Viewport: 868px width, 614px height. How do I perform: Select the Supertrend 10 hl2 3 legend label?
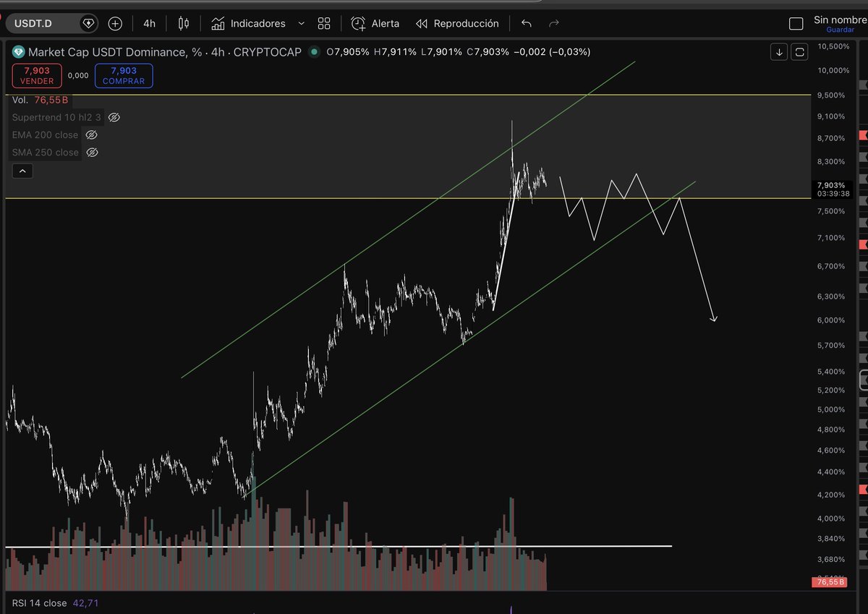click(57, 117)
